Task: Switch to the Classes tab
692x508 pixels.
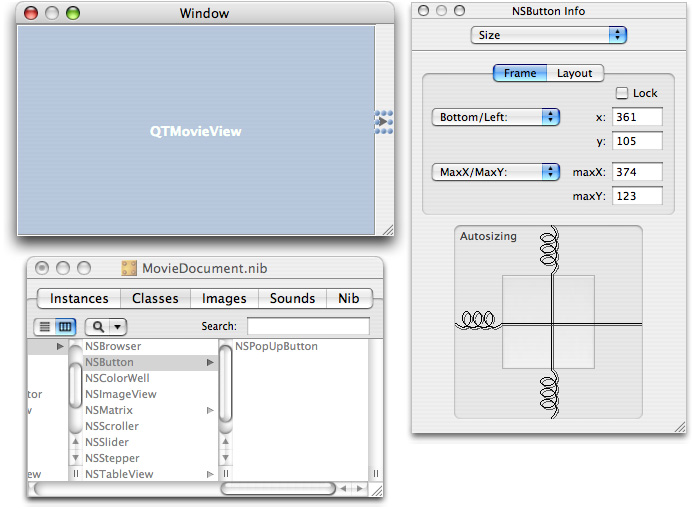Action: coord(155,299)
